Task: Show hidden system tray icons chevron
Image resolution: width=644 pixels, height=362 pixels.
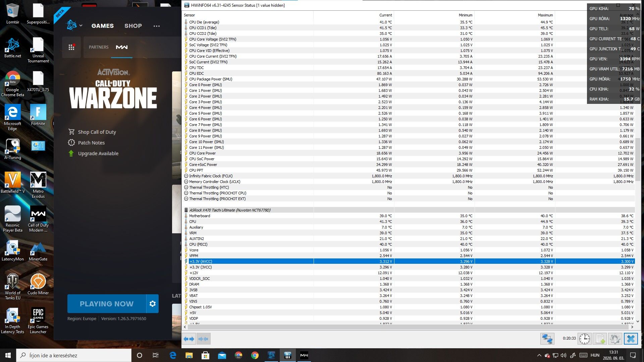Action: 539,355
